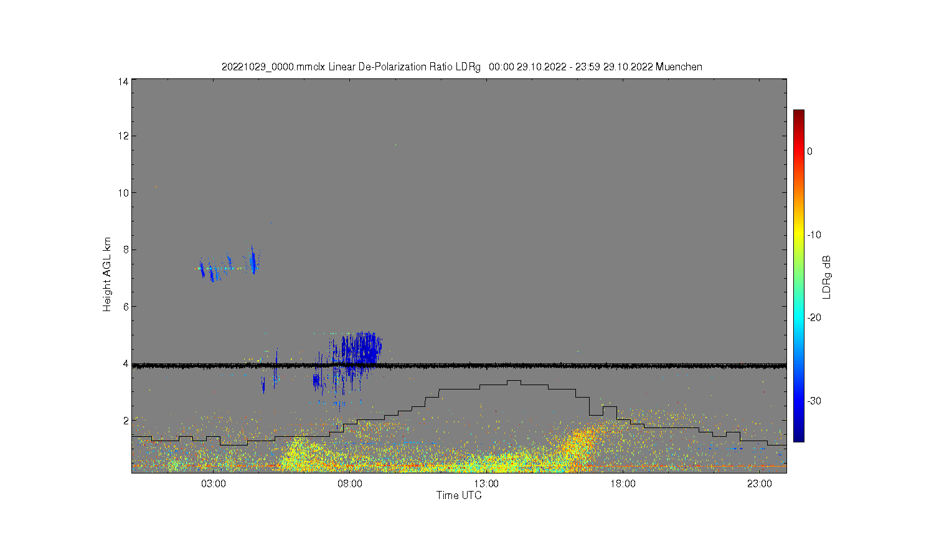Image resolution: width=934 pixels, height=560 pixels.
Task: Click the colorbar -30 dB label
Action: click(x=814, y=401)
